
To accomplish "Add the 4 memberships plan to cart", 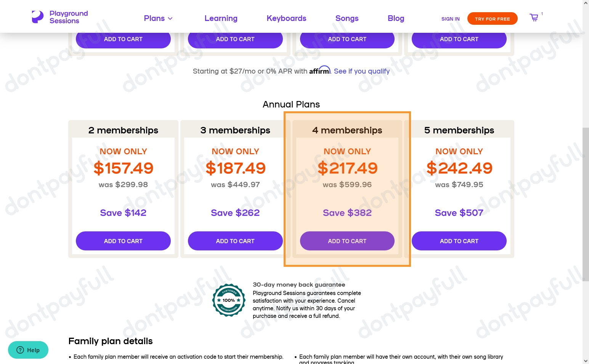I will 347,241.
